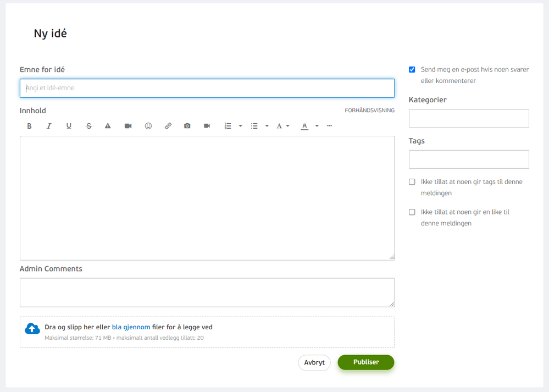Screen dimensions: 549x392
Task: Click the video icon beside the warning triangle
Action: pyautogui.click(x=128, y=126)
